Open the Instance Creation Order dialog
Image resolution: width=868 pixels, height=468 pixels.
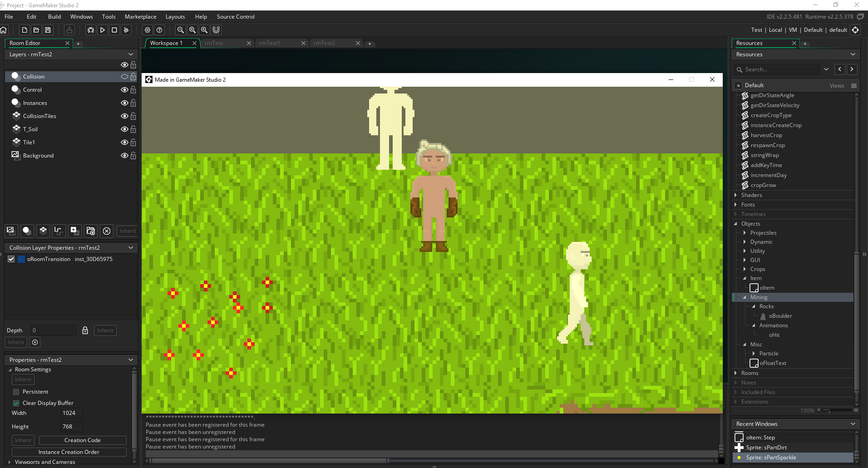point(69,452)
